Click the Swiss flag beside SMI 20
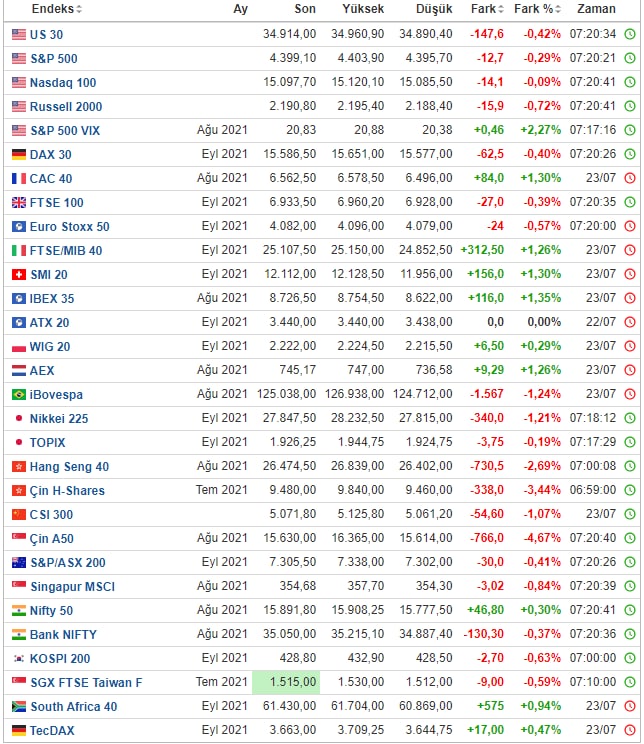 19,274
